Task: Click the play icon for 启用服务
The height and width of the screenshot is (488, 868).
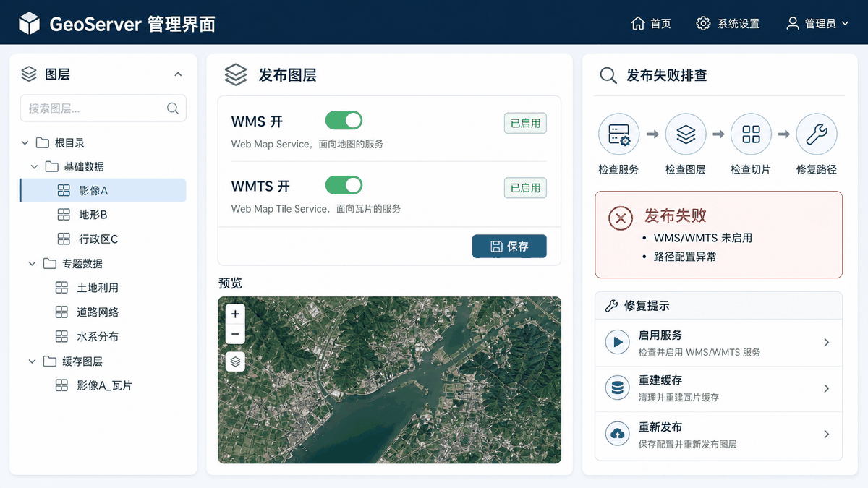Action: click(618, 342)
